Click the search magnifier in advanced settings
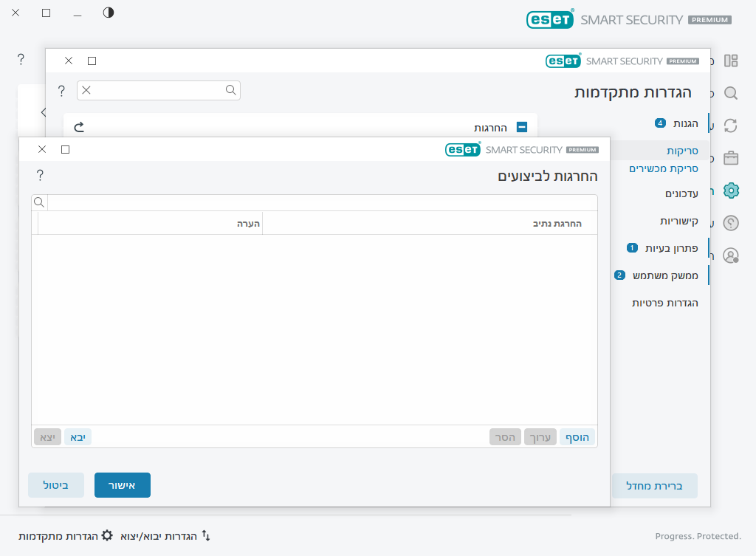 231,90
